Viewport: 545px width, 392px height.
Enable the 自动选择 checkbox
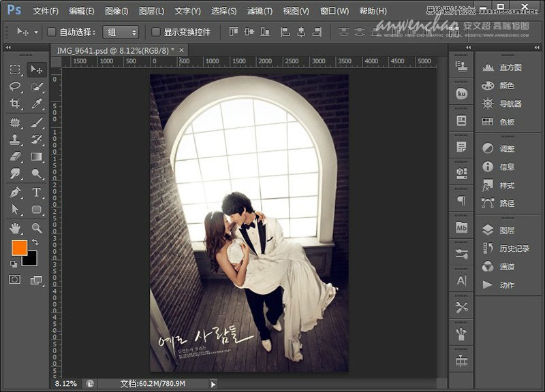click(52, 32)
